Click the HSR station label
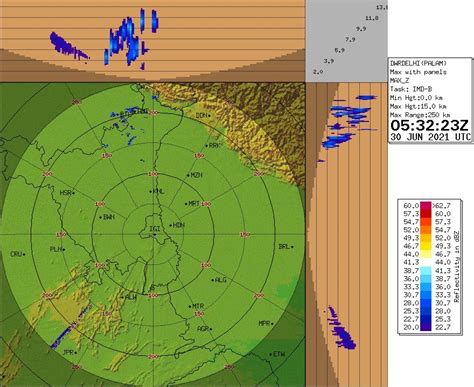474x387 pixels. tap(65, 193)
